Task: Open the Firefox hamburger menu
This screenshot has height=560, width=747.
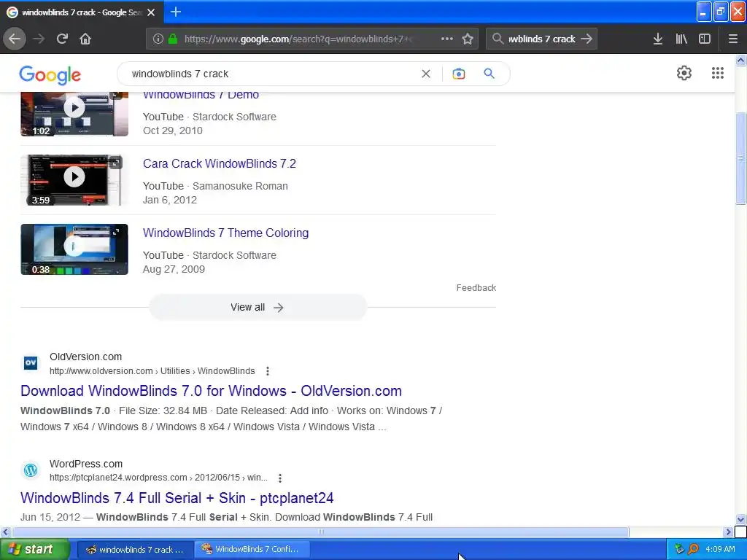Action: [733, 39]
